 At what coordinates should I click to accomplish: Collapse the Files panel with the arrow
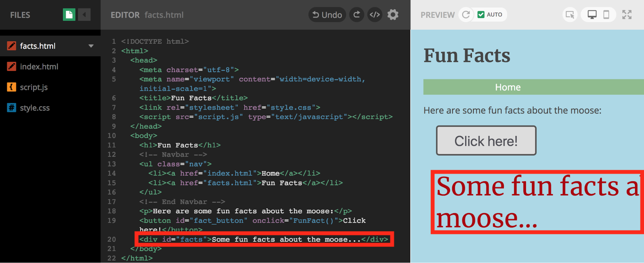tap(84, 15)
